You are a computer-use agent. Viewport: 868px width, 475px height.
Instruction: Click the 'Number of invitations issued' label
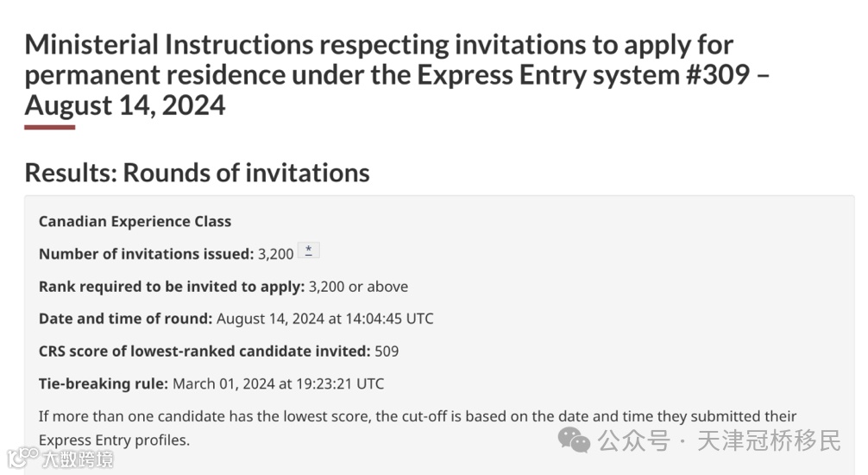click(146, 254)
